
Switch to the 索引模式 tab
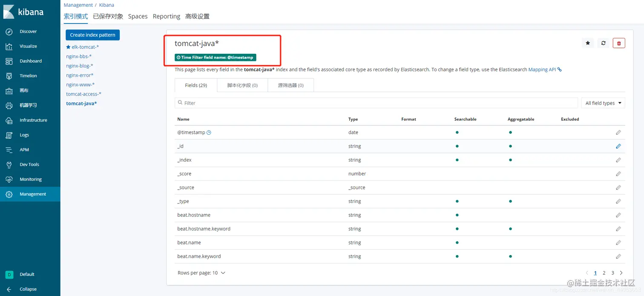(x=76, y=16)
